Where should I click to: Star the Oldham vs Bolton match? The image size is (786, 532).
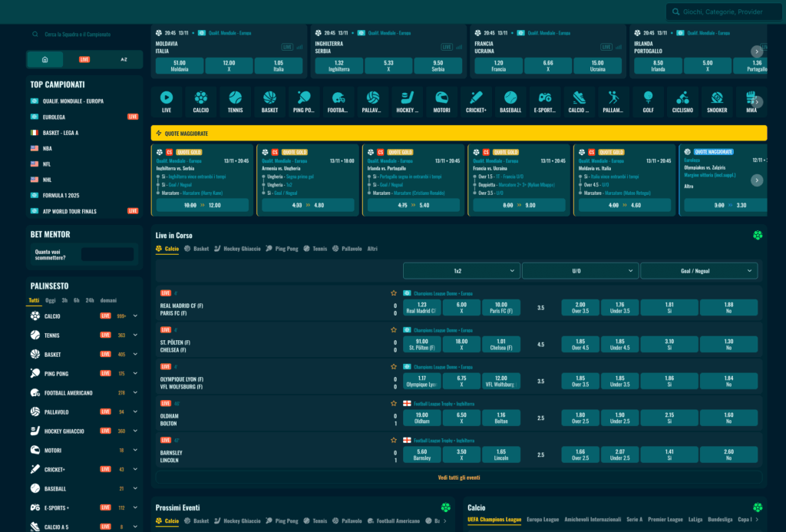(x=394, y=403)
